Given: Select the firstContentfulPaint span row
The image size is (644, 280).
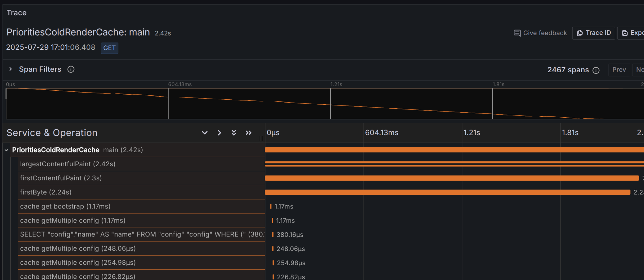Looking at the screenshot, I should point(61,178).
